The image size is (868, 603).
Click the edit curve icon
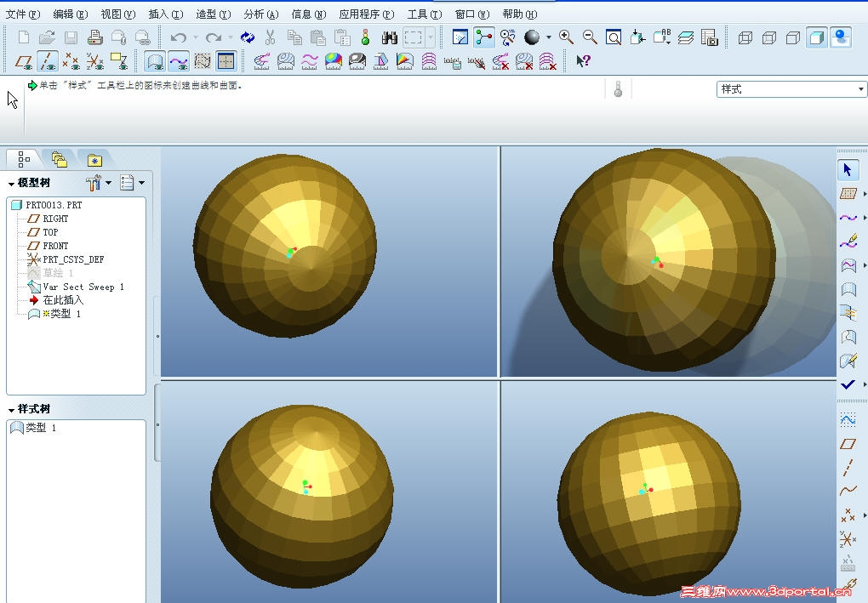[848, 242]
